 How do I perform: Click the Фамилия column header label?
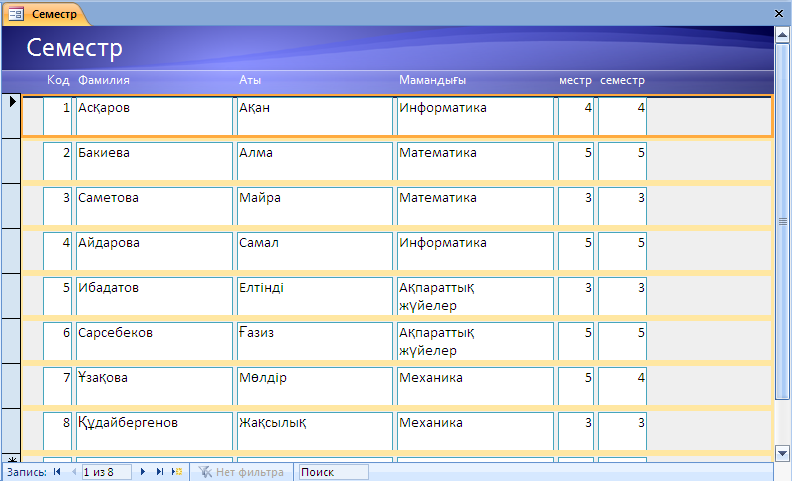[104, 80]
